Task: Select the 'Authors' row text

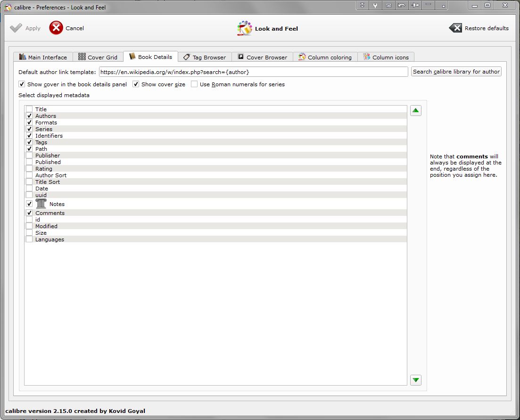Action: pyautogui.click(x=46, y=115)
